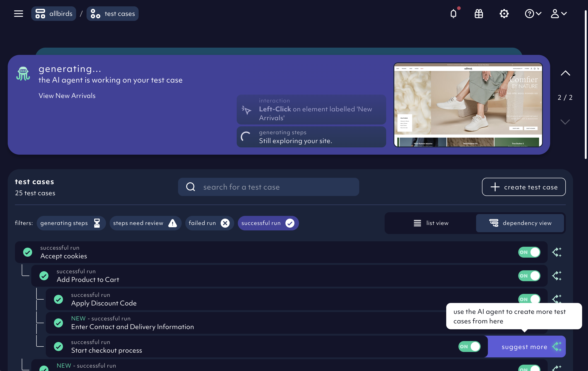
Task: Click the allbirds project breadcrumb icon
Action: (41, 13)
